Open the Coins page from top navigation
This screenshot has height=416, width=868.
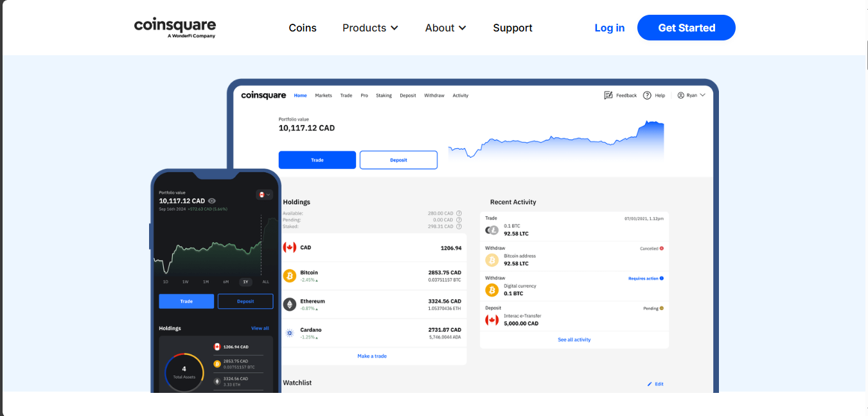303,28
